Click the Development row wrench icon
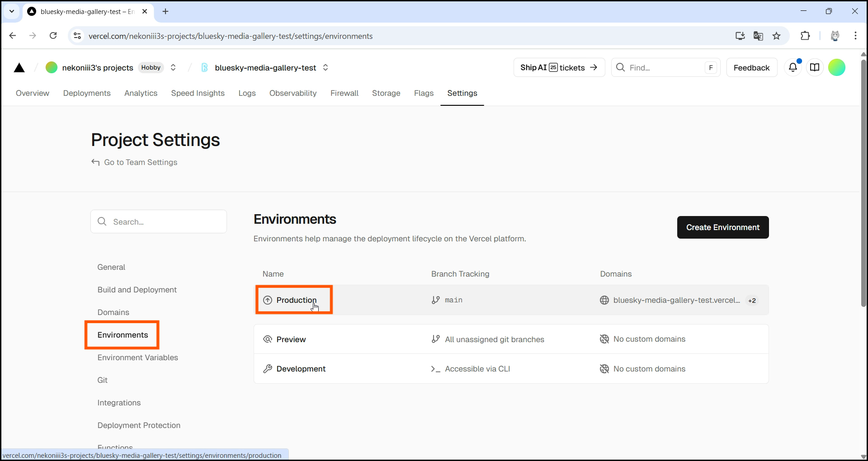The height and width of the screenshot is (461, 868). click(x=268, y=369)
